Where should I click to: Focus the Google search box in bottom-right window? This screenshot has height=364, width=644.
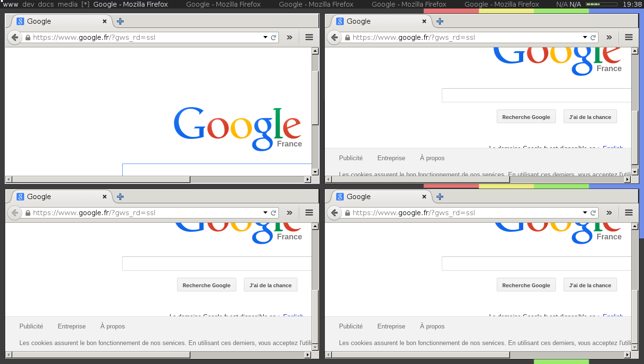[x=537, y=264]
